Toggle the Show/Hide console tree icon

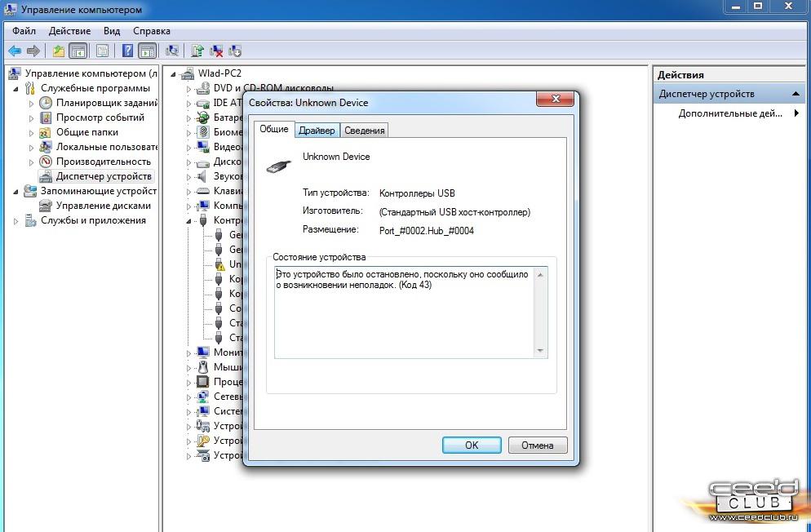click(78, 51)
